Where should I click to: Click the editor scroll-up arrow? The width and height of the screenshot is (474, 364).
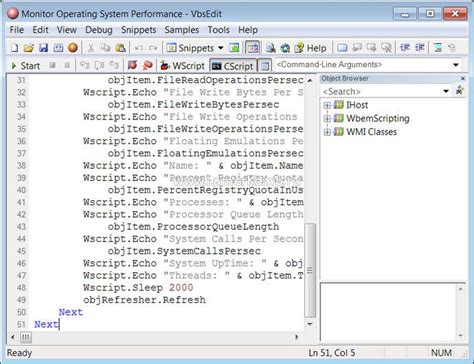[x=310, y=80]
